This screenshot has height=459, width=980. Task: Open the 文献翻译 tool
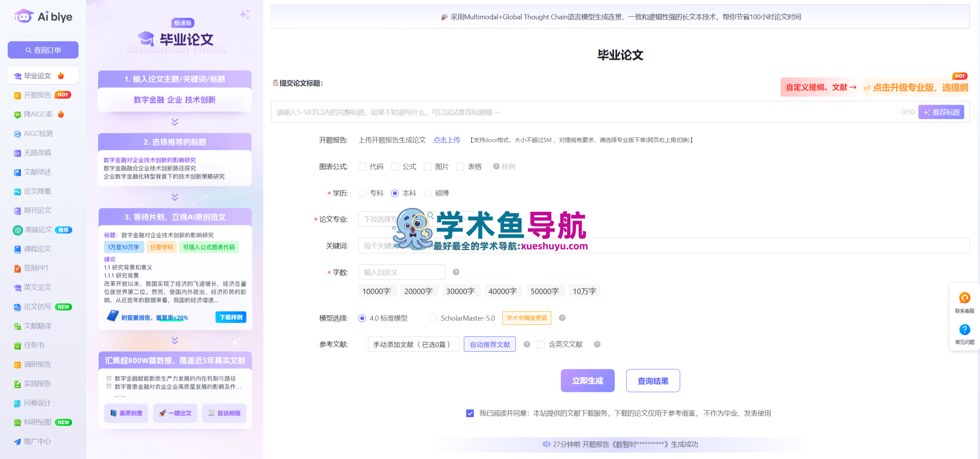pos(37,326)
